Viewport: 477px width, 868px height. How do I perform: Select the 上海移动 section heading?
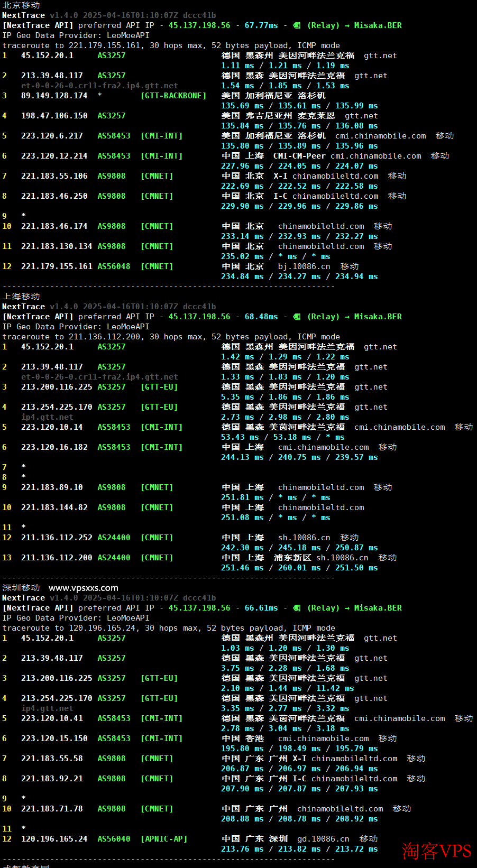coord(21,296)
